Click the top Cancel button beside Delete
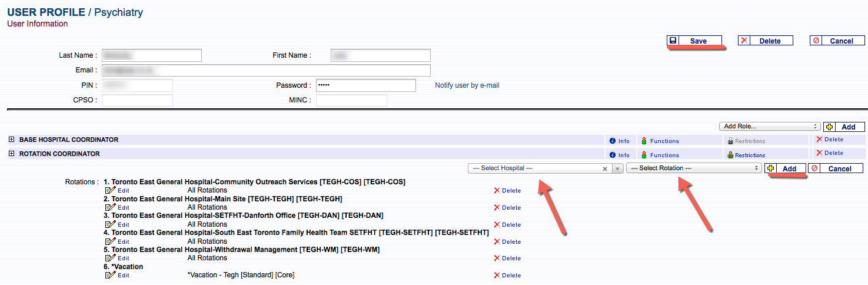 click(x=836, y=41)
